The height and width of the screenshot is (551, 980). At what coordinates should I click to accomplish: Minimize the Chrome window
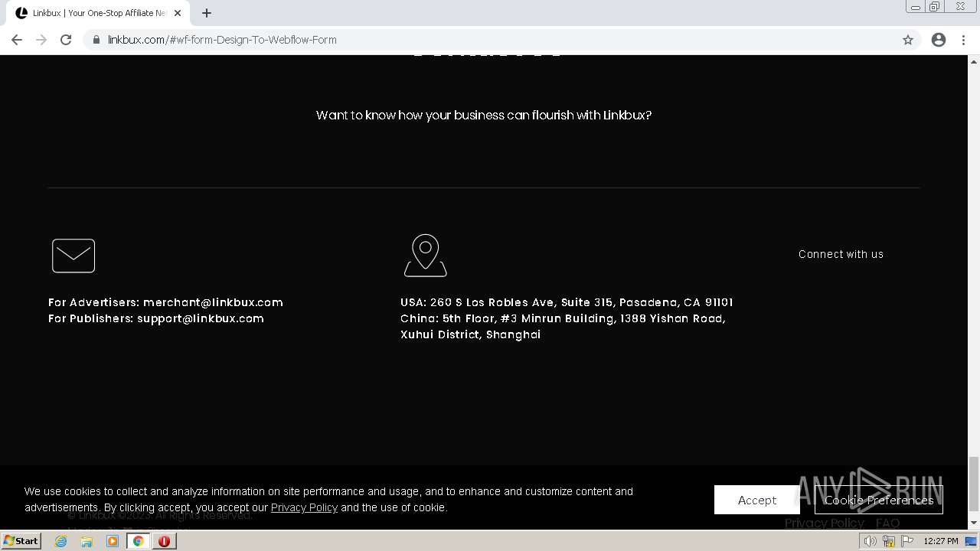916,7
